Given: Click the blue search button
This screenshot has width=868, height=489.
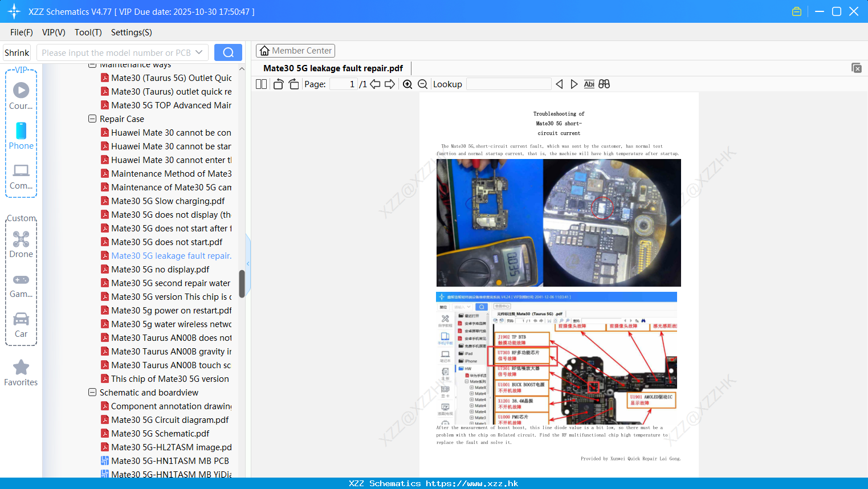Looking at the screenshot, I should (x=228, y=52).
